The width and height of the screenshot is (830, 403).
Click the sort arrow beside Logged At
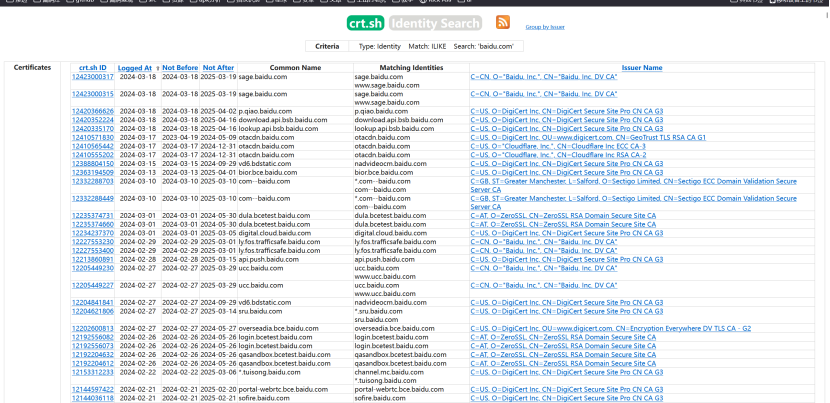click(x=157, y=68)
